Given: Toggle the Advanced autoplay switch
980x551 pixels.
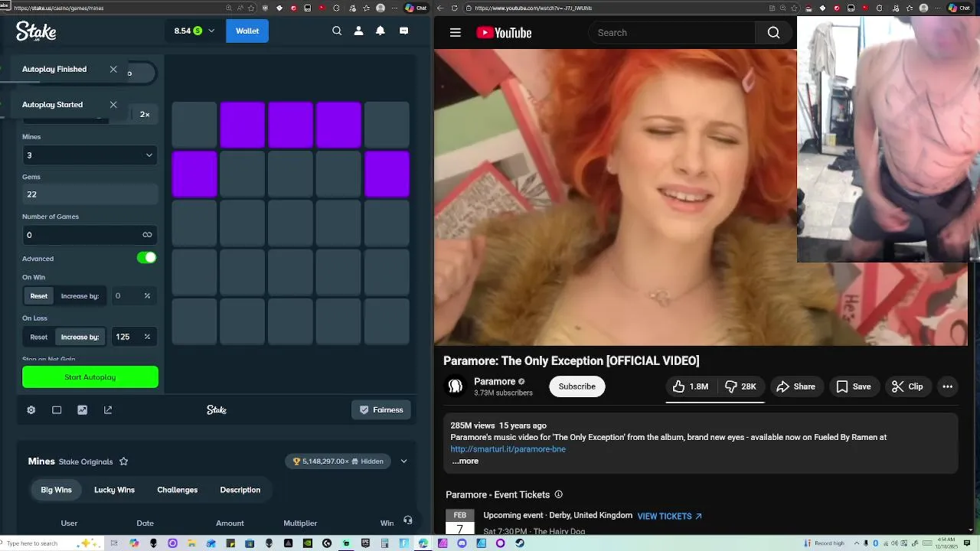Looking at the screenshot, I should pyautogui.click(x=146, y=258).
